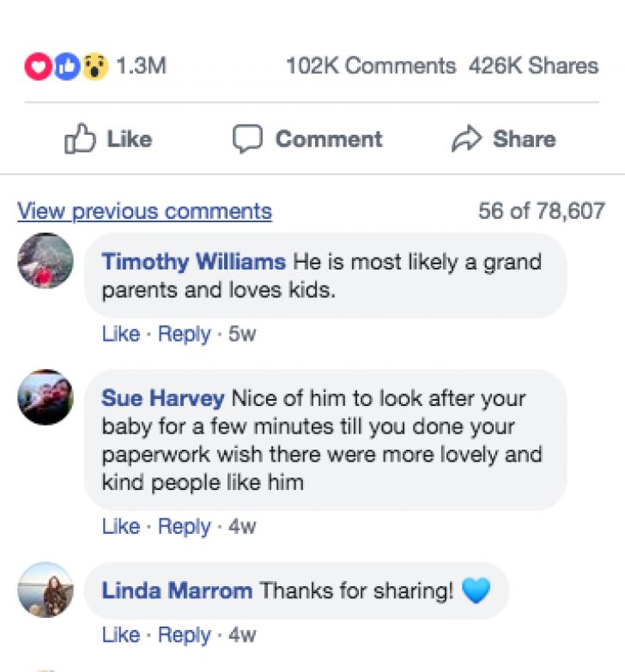The height and width of the screenshot is (672, 625).
Task: Open the 5w timestamp on Timothy's comment
Action: pos(242,334)
